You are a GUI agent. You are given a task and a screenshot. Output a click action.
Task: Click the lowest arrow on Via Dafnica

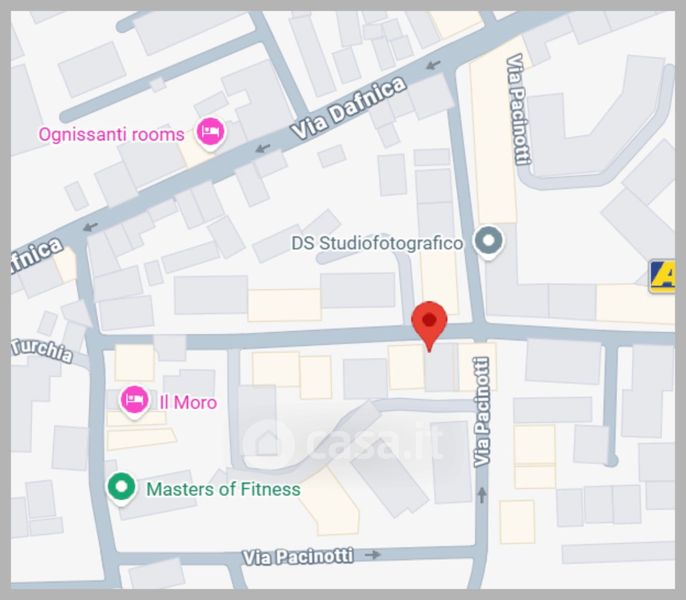[90, 227]
